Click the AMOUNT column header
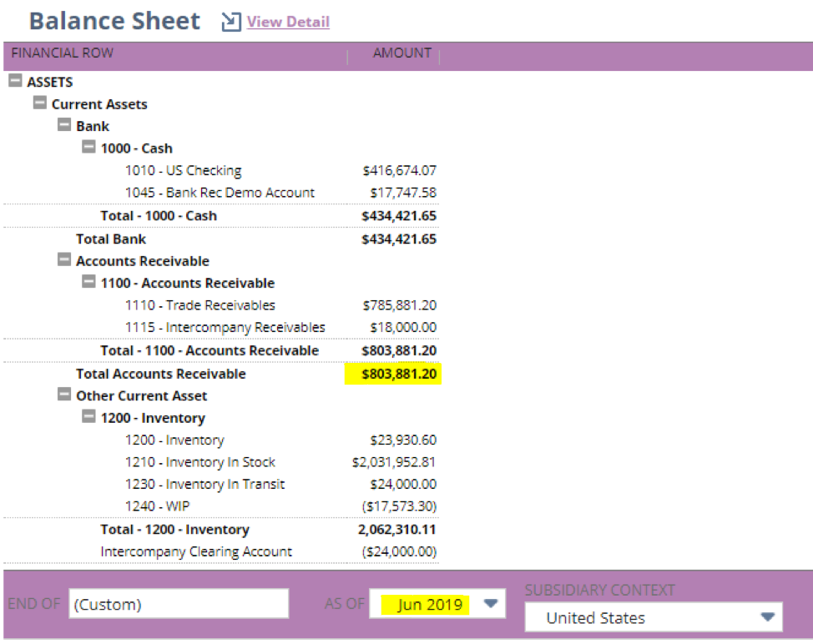The width and height of the screenshot is (813, 644). (401, 53)
